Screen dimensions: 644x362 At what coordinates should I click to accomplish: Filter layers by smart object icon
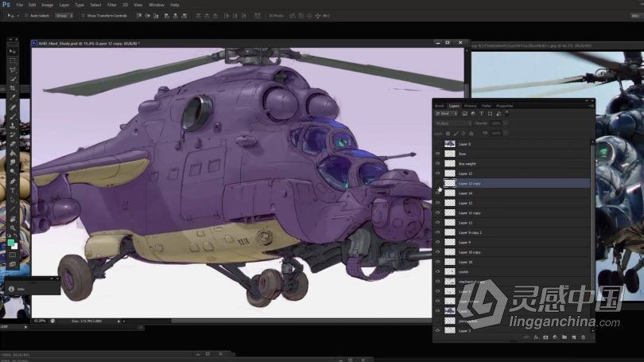(499, 114)
